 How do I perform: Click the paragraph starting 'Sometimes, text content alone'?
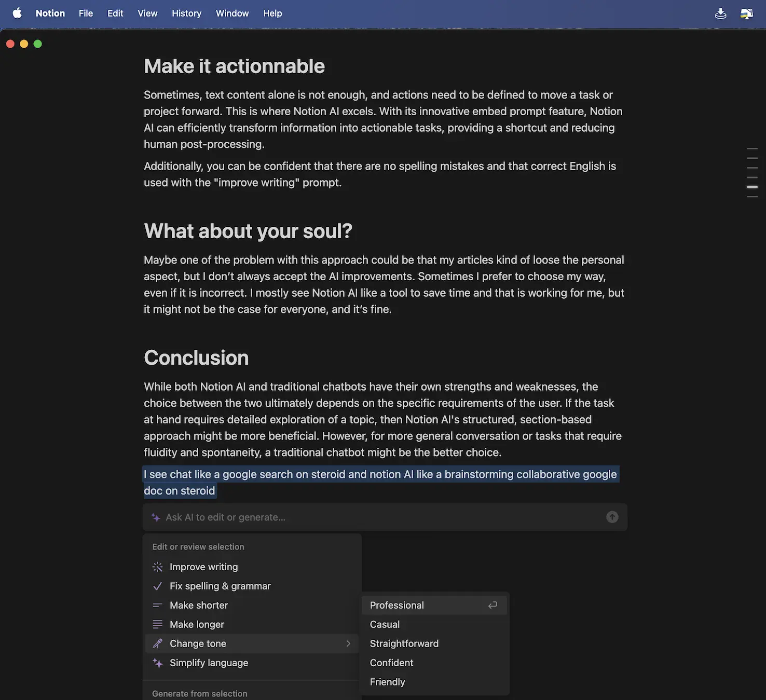point(383,119)
